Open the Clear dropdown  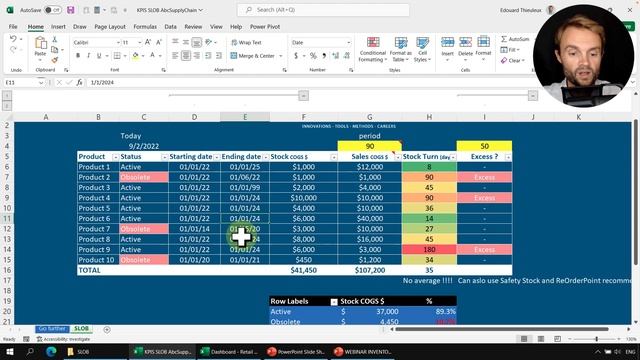pos(513,60)
